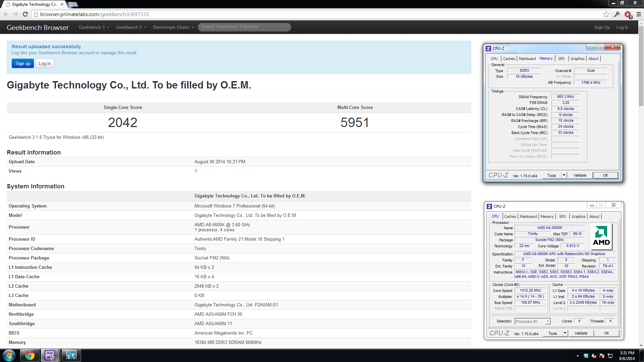Select the Memory tab in the lower CPU-Z window
This screenshot has height=362, width=644.
click(547, 217)
